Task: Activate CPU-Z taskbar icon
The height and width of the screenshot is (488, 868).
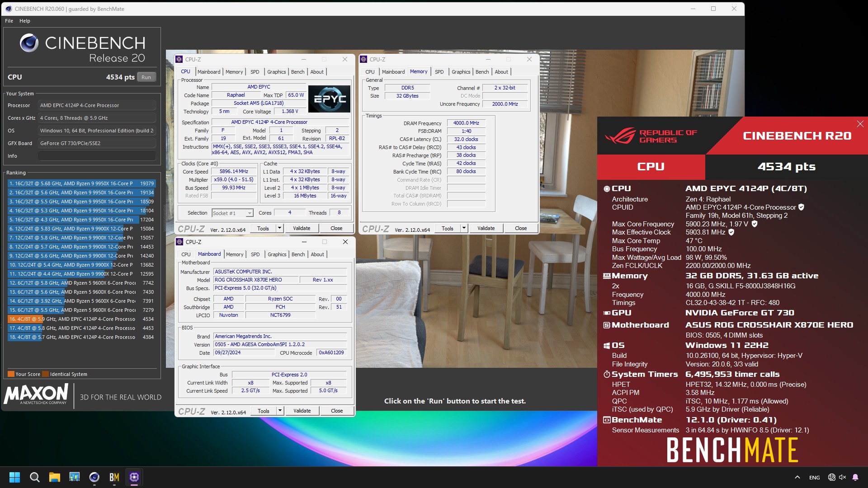Action: tap(134, 477)
